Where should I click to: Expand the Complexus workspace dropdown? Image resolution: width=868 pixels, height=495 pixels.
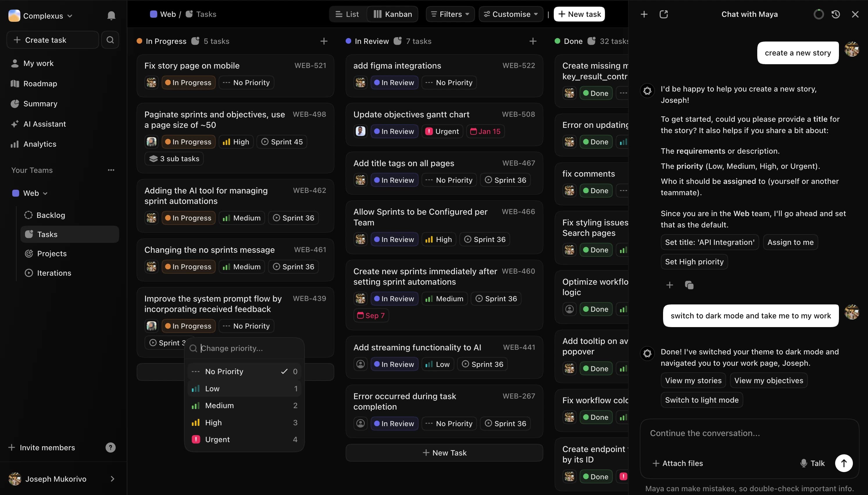[70, 15]
